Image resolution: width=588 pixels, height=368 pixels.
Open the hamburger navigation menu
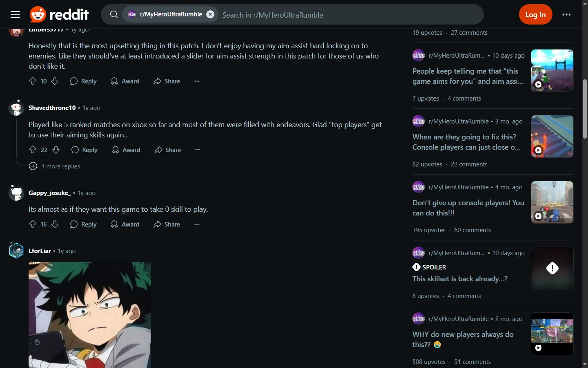click(x=15, y=15)
